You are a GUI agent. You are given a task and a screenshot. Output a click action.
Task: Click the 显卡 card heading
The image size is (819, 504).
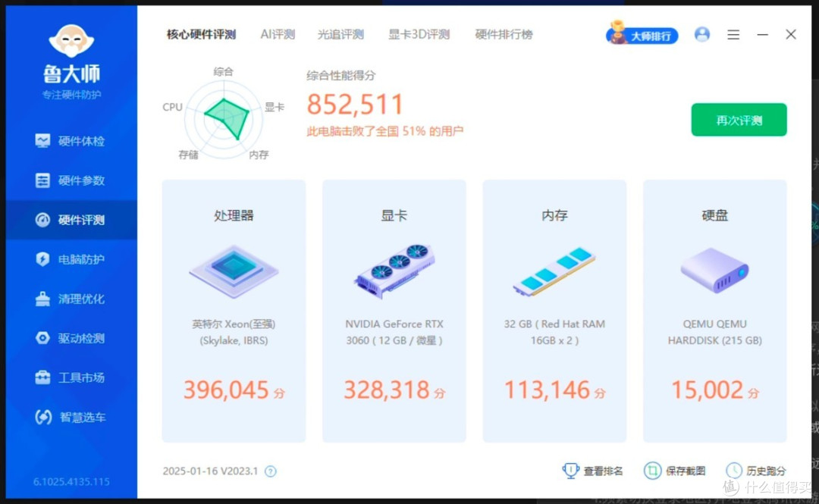pyautogui.click(x=394, y=215)
